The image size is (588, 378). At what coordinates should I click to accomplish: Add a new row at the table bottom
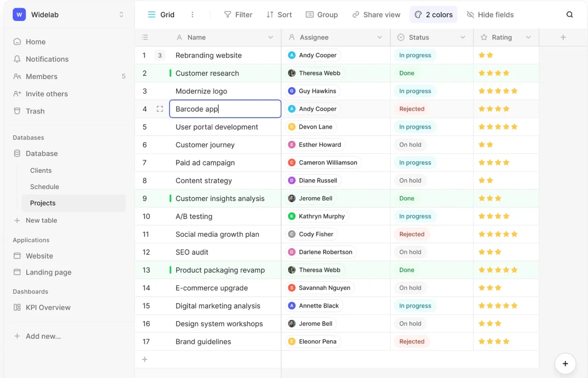[145, 359]
